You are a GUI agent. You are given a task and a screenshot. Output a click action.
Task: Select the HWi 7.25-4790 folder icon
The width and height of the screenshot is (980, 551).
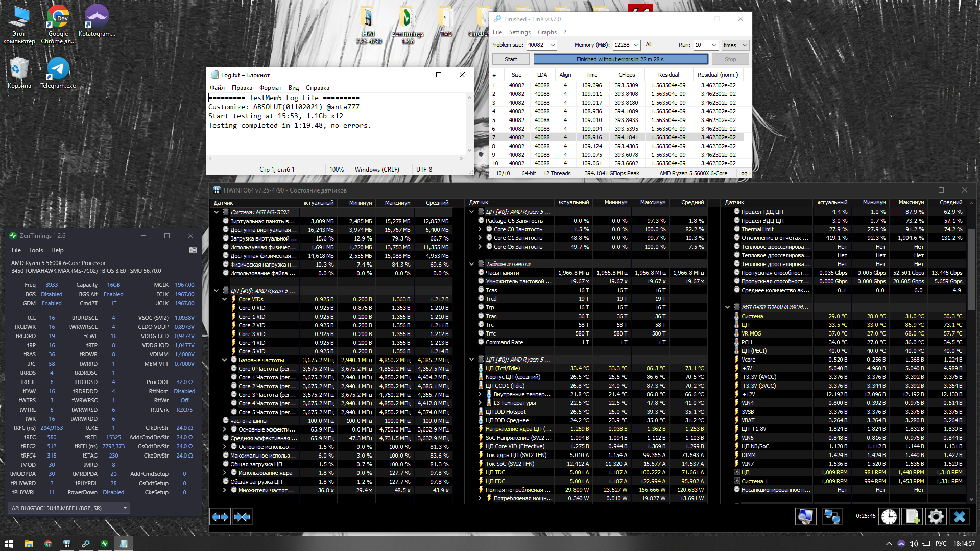(368, 25)
